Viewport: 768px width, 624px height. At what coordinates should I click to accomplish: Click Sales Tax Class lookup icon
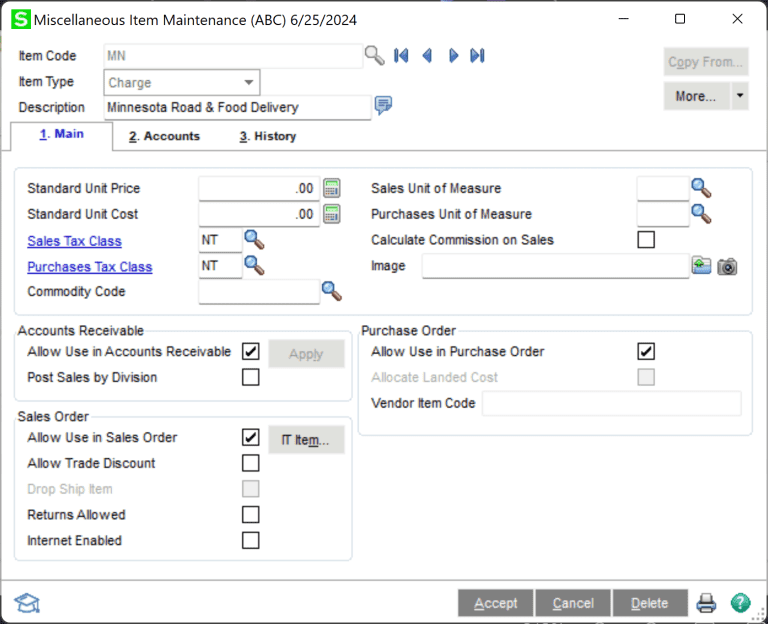click(x=255, y=240)
